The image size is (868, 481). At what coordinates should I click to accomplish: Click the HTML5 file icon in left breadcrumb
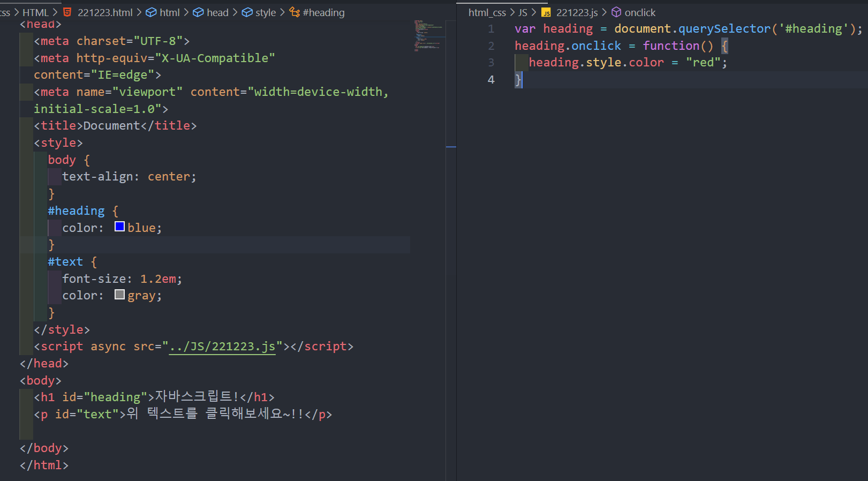point(67,12)
